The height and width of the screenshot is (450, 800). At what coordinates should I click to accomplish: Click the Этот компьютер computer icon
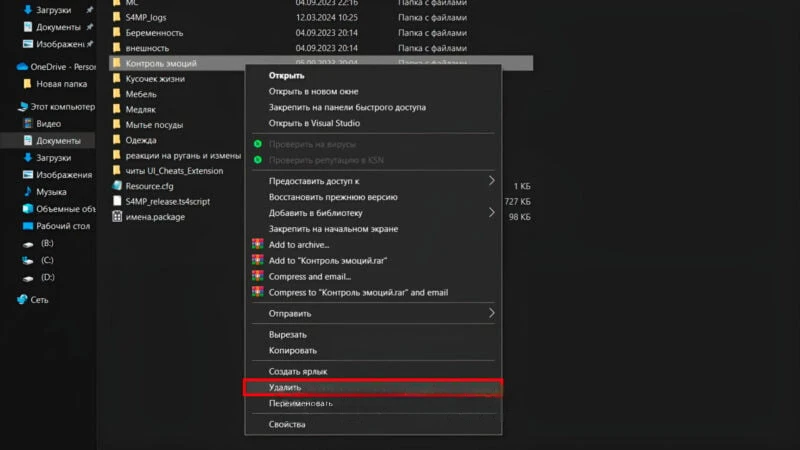[x=22, y=107]
